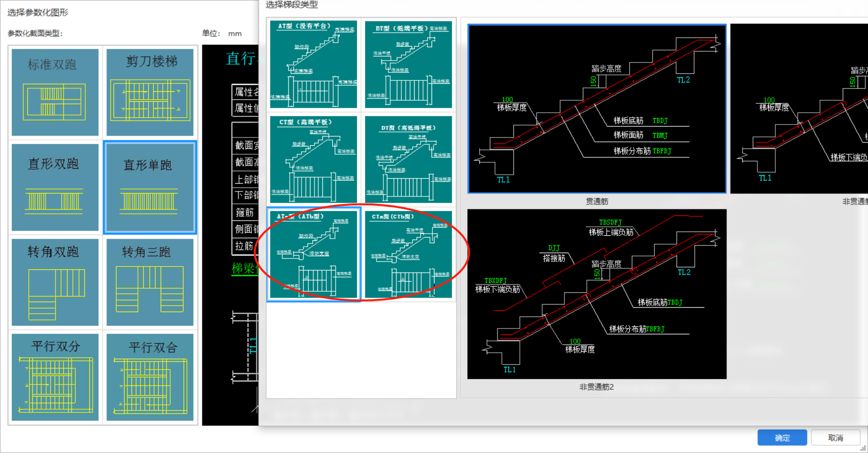
Task: Select the 贯通筋 reinforcement diagram
Action: (x=597, y=109)
